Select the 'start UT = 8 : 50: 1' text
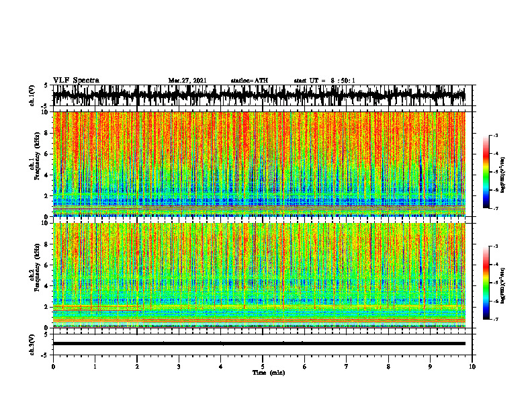532x411 pixels. pyautogui.click(x=324, y=81)
